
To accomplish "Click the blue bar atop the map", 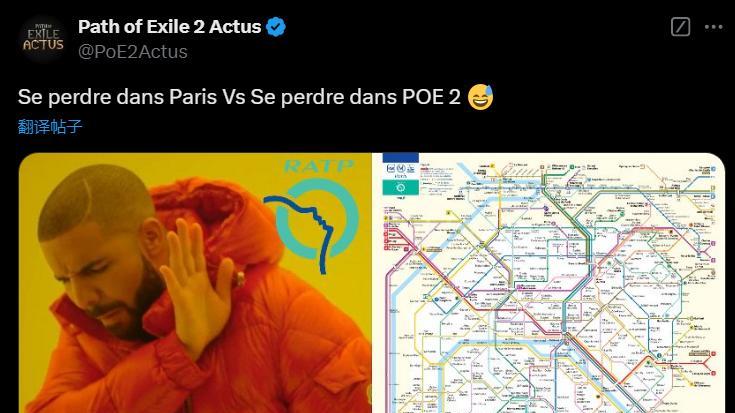I will coord(401,158).
